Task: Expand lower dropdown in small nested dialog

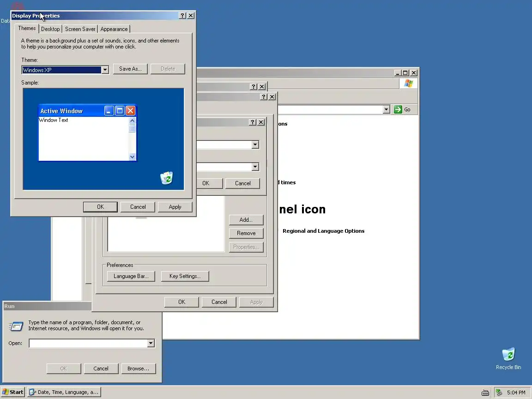Action: [255, 167]
